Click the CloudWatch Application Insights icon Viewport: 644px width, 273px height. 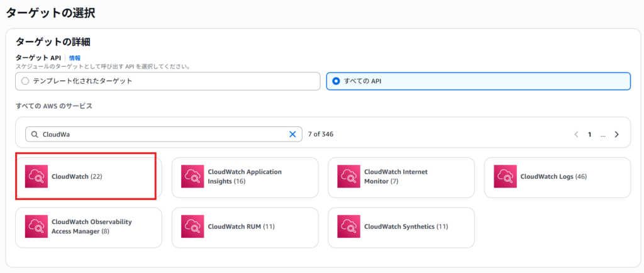point(192,177)
